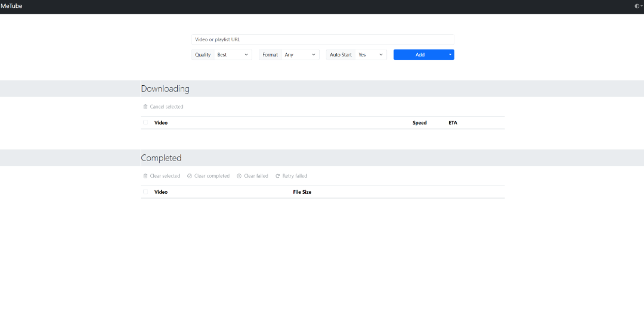Click the File Size column header
The width and height of the screenshot is (644, 328).
coord(302,192)
